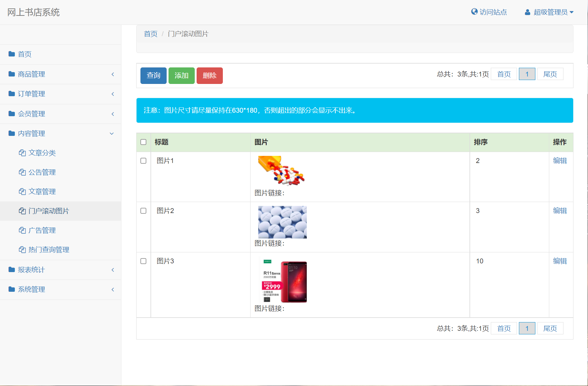Open 文章管理 via its sidebar icon
The width and height of the screenshot is (588, 386).
click(22, 191)
